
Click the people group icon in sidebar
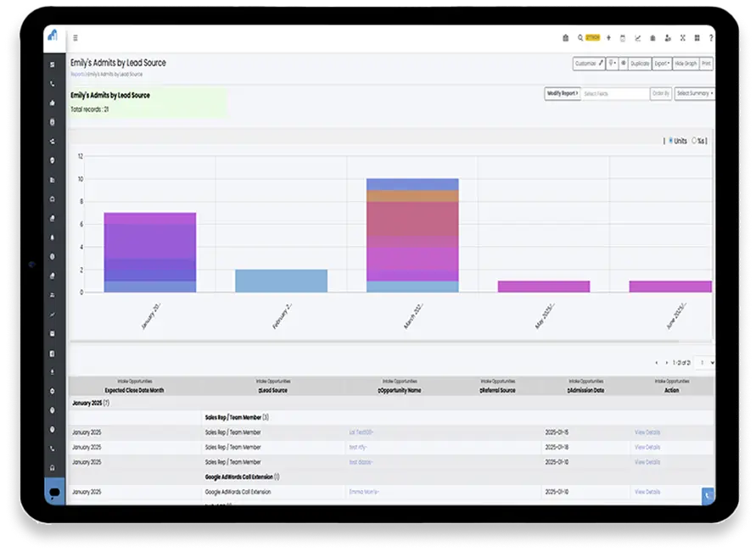pyautogui.click(x=52, y=295)
